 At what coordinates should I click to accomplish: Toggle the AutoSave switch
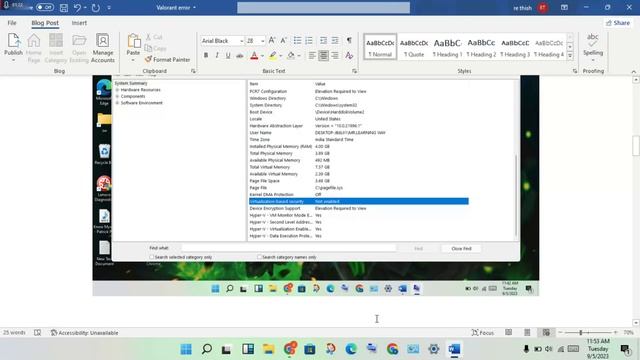[44, 7]
